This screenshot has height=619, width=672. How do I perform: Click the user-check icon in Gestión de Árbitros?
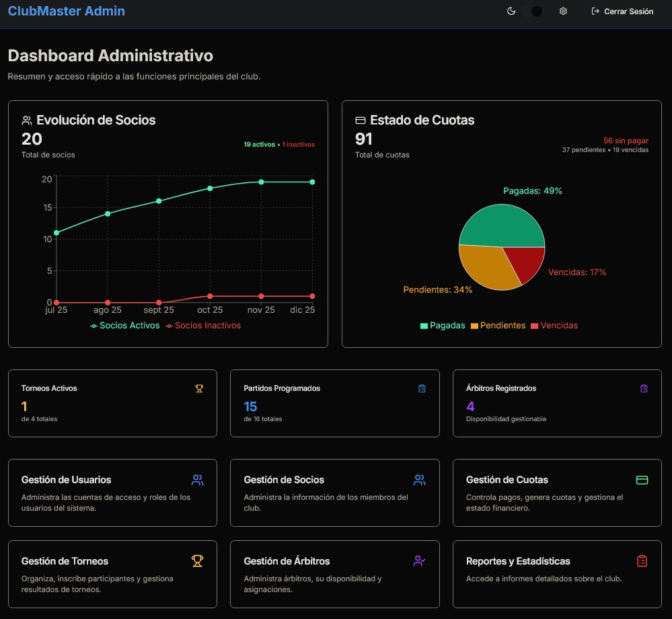(x=420, y=560)
